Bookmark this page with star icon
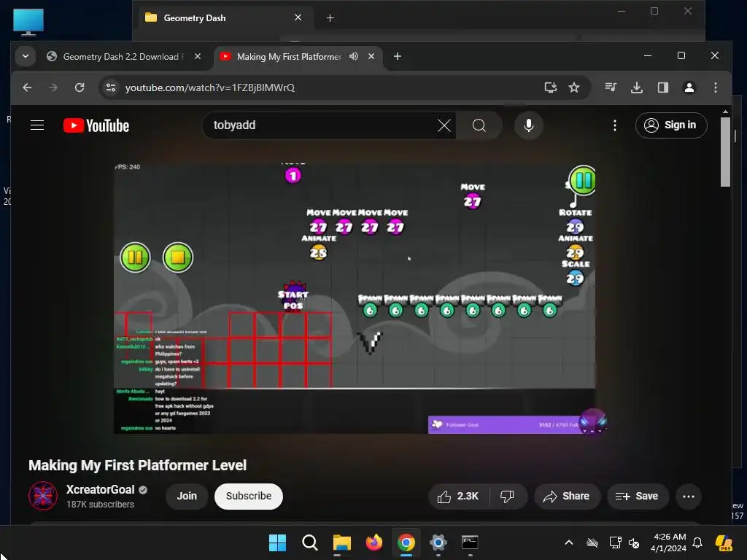Viewport: 747px width, 560px height. [x=574, y=87]
